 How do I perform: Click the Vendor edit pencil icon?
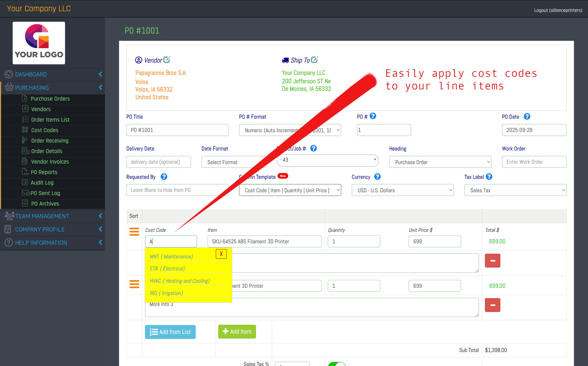point(167,60)
